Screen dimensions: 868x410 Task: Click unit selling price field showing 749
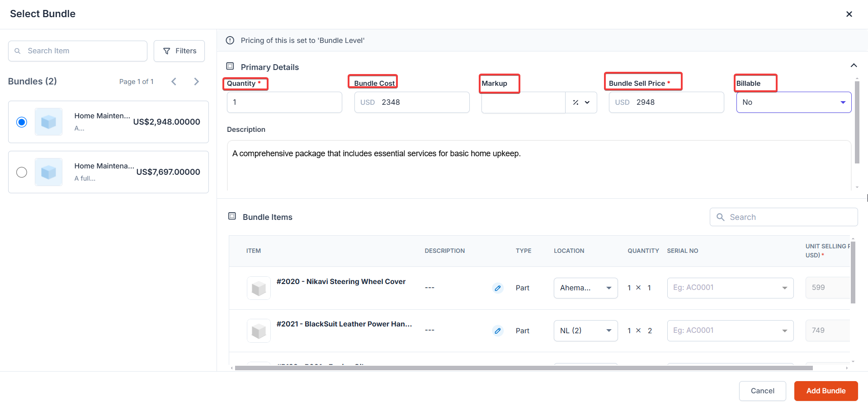(x=827, y=331)
